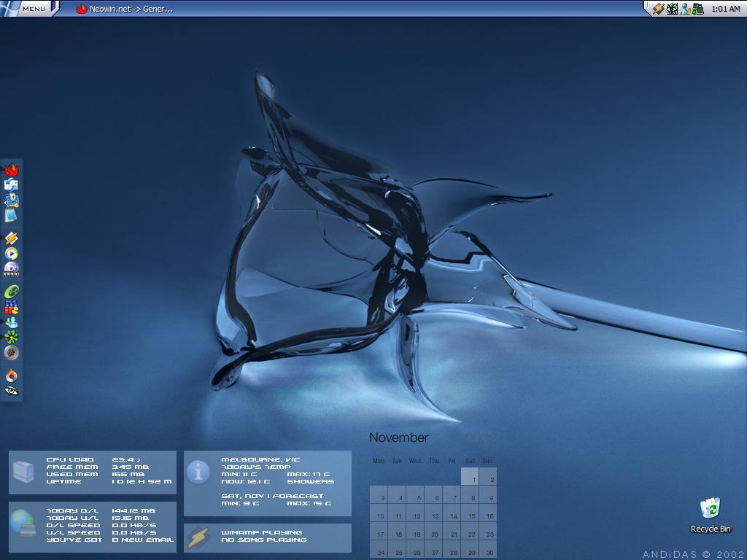Click the weather info icon widget

click(198, 472)
